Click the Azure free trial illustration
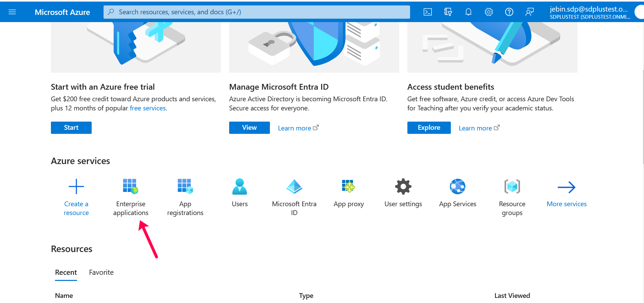 pos(136,47)
